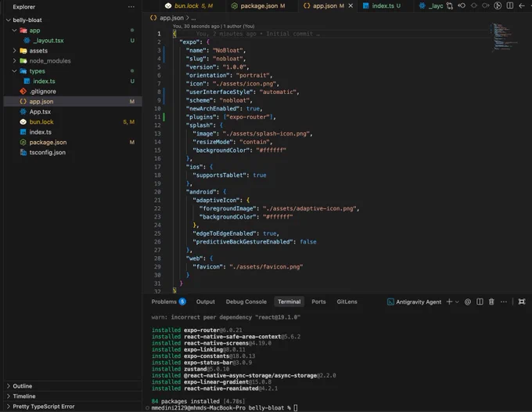Click the "NoBloat" name value
This screenshot has height=412, width=532.
click(228, 50)
